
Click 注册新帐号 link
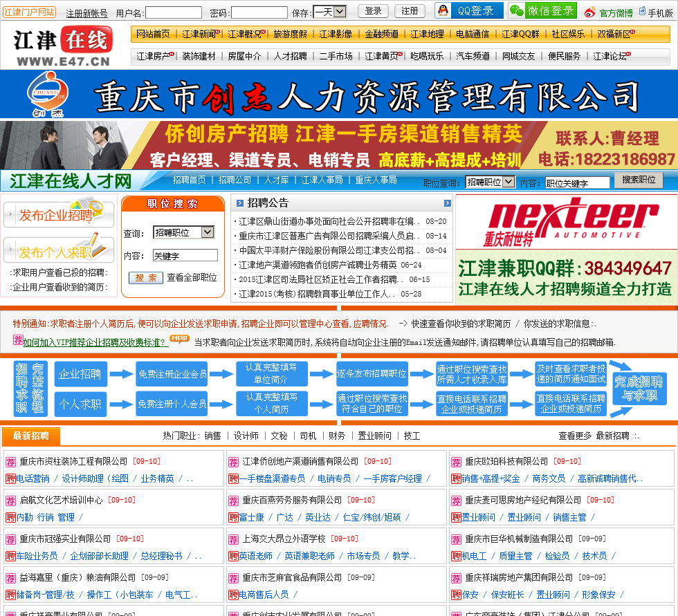tap(86, 13)
